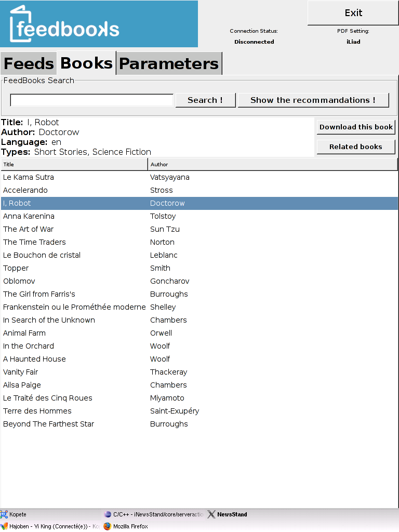Select the Vanity Fair row
This screenshot has height=532, width=399.
[x=199, y=372]
